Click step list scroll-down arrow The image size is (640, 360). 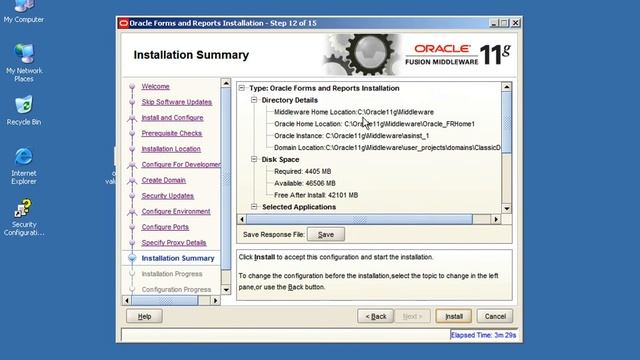226,290
